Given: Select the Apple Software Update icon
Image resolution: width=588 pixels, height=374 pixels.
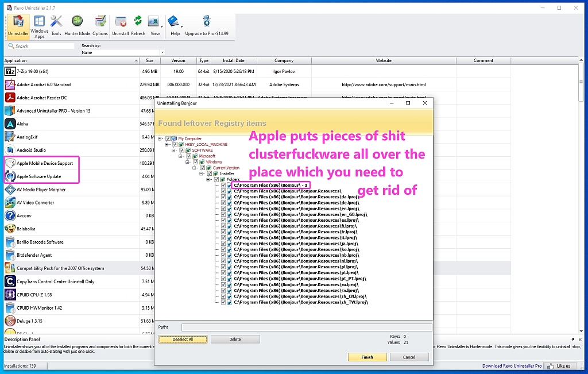Looking at the screenshot, I should pyautogui.click(x=10, y=176).
